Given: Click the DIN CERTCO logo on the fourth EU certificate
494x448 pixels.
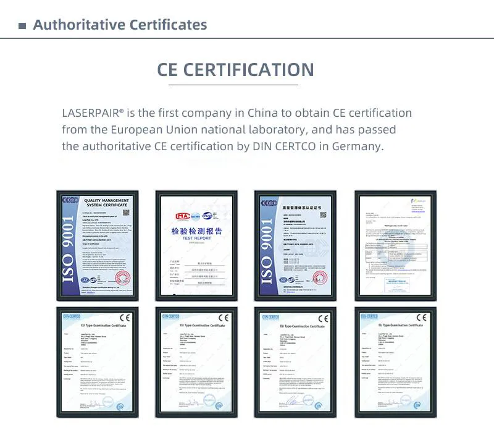Looking at the screenshot, I should [x=369, y=316].
